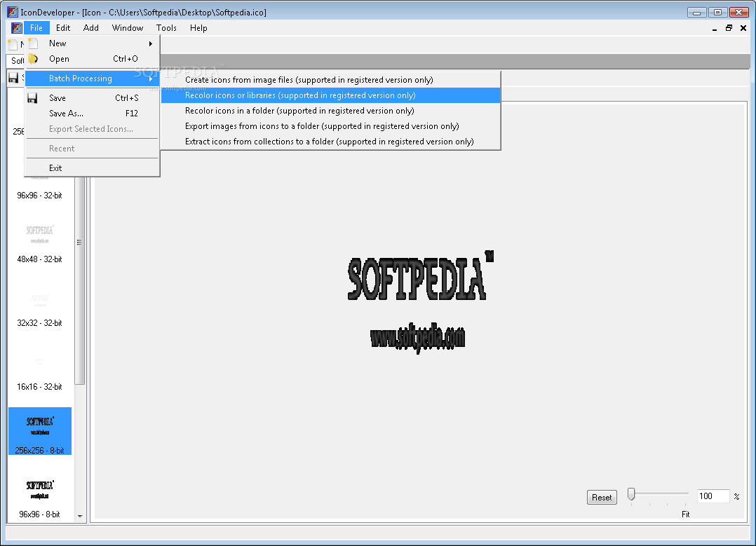Choose New in the File menu
Screen dimensions: 756x546
(92, 43)
